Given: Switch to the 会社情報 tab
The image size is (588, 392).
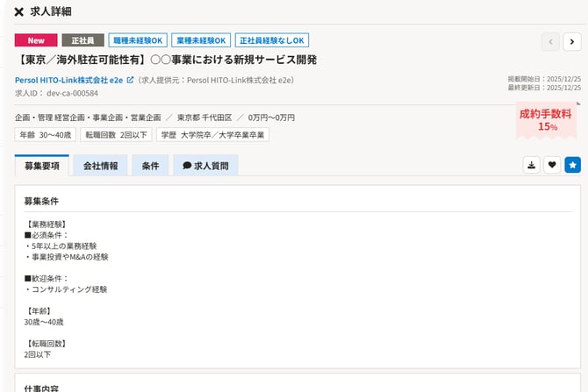Looking at the screenshot, I should pyautogui.click(x=101, y=165).
